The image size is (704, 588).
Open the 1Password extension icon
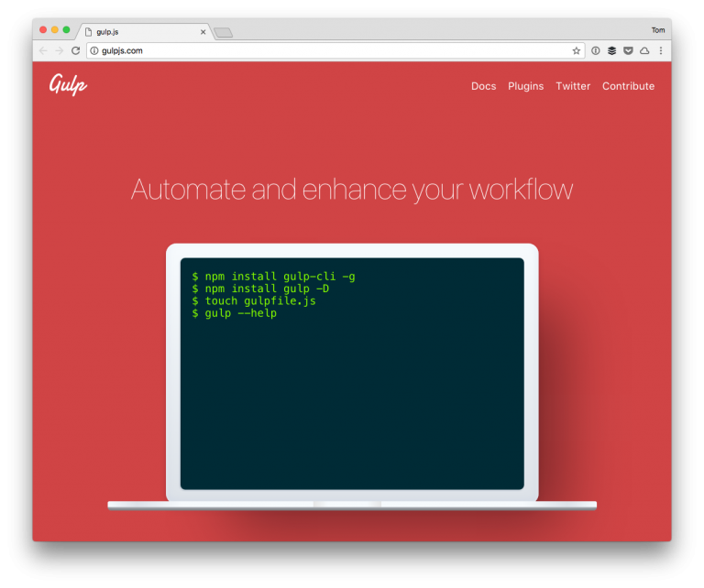[x=595, y=51]
